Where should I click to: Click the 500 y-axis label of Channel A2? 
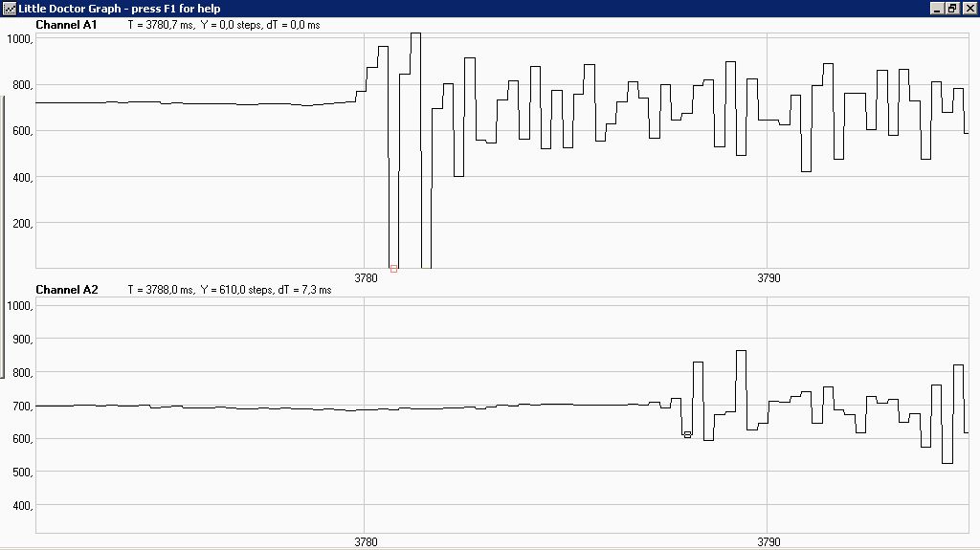(20, 473)
